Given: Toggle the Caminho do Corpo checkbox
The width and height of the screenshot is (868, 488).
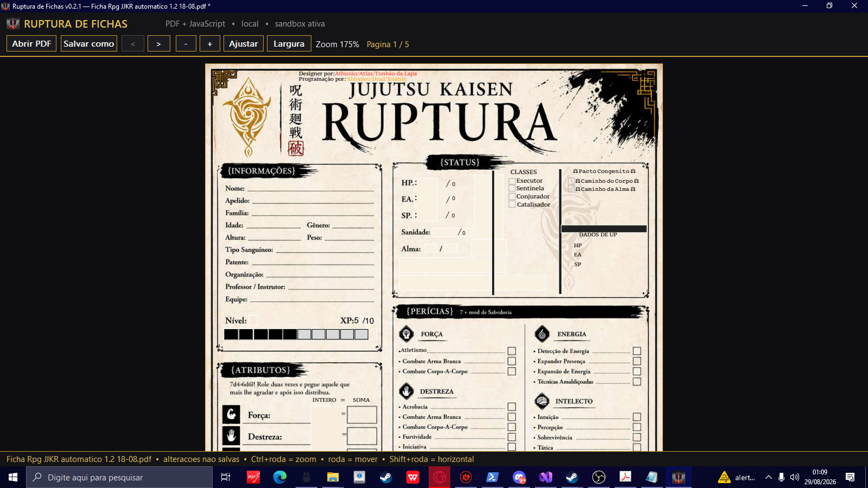Looking at the screenshot, I should pos(571,181).
